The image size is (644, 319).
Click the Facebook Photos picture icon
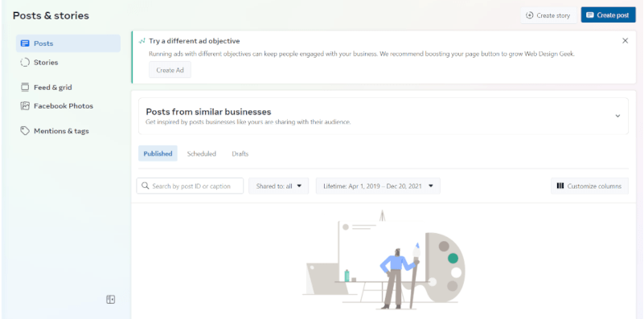tap(25, 106)
